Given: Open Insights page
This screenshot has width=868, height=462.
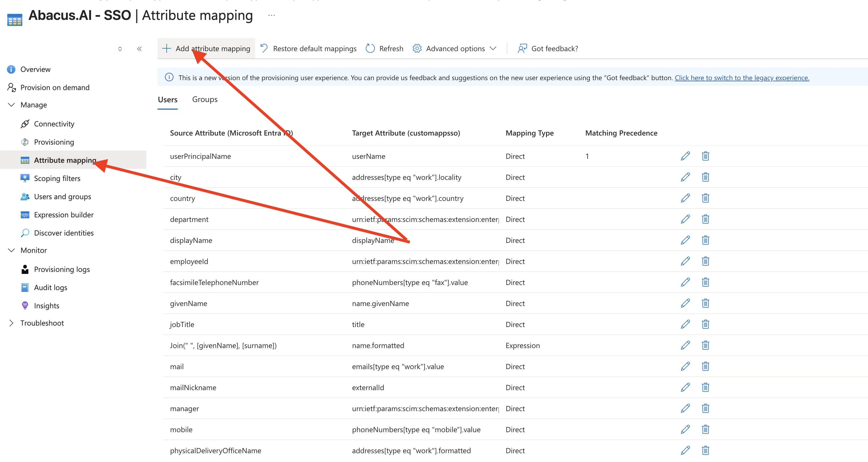Looking at the screenshot, I should (47, 306).
